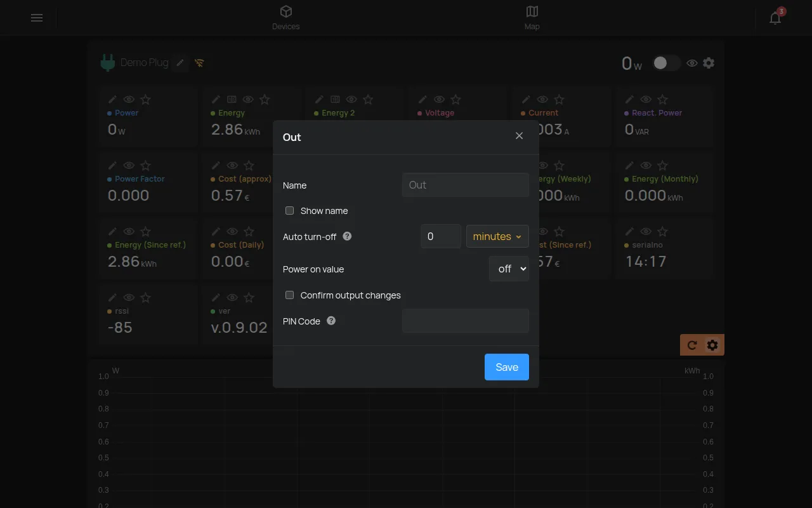Close the Out dialog
This screenshot has width=812, height=508.
tap(519, 136)
